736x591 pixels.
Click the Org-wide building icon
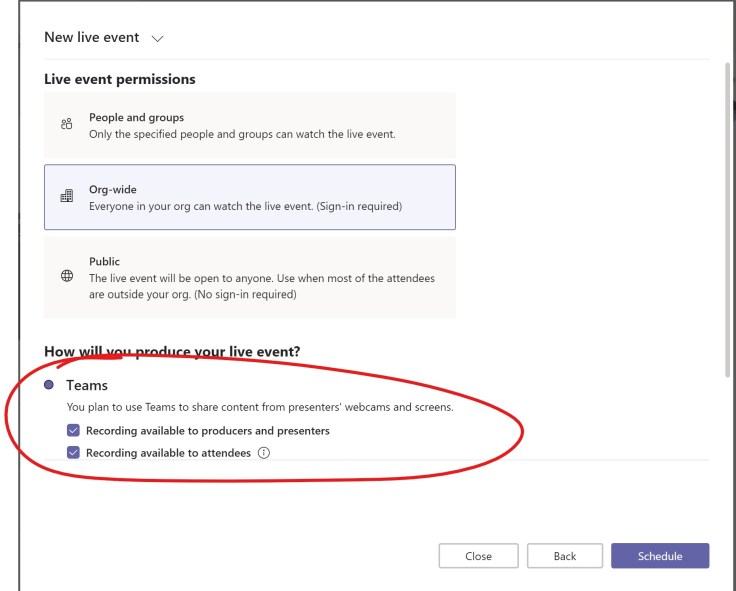(x=67, y=197)
